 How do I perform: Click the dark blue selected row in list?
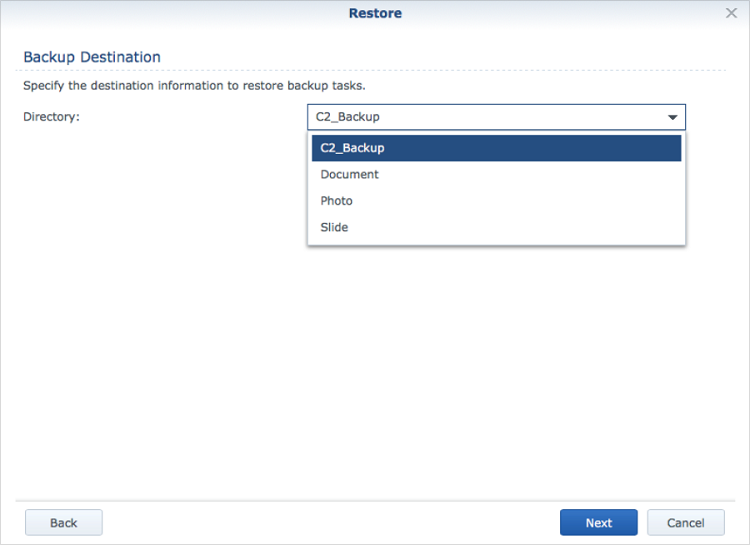[x=496, y=148]
